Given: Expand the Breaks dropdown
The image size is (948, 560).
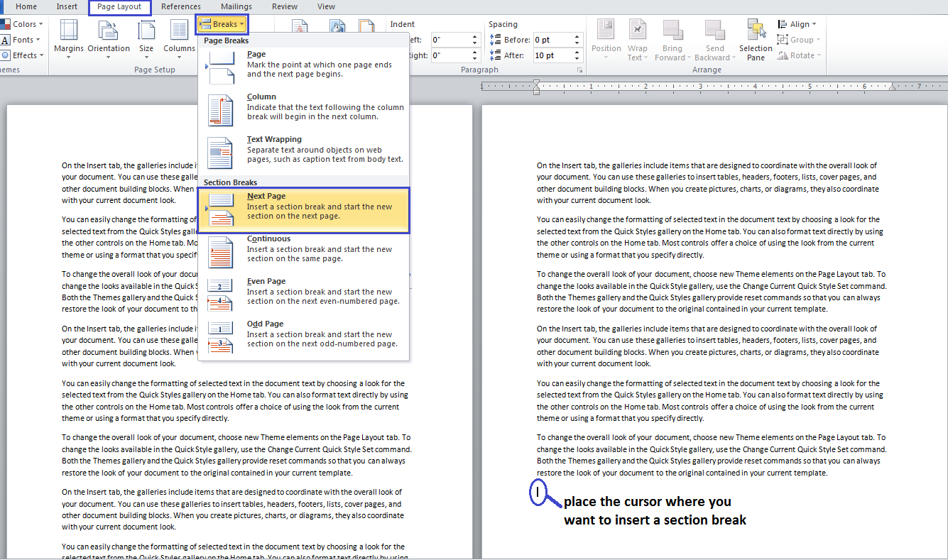Looking at the screenshot, I should [222, 25].
